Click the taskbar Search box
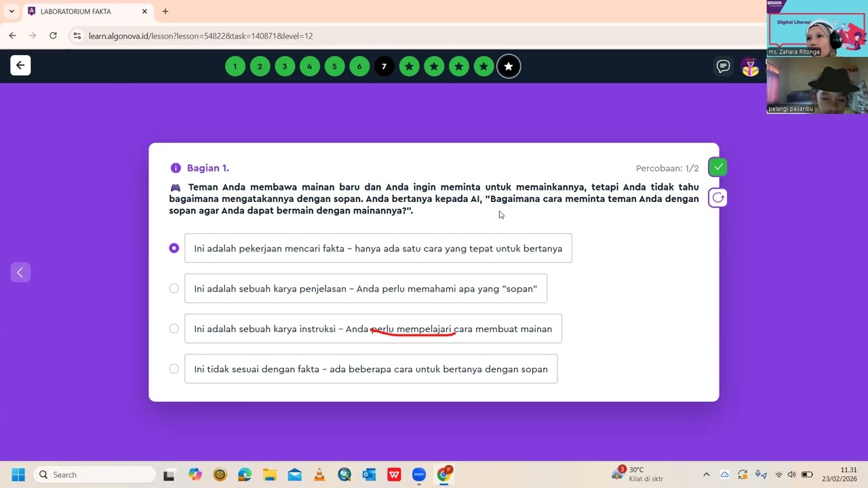Screen dimensions: 868x488 94,474
